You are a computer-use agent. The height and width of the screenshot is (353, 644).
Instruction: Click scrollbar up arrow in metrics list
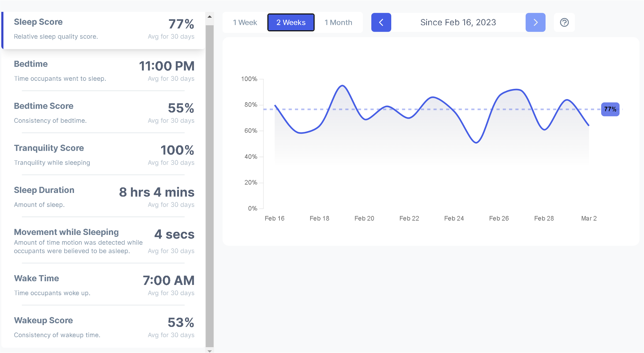pyautogui.click(x=210, y=17)
